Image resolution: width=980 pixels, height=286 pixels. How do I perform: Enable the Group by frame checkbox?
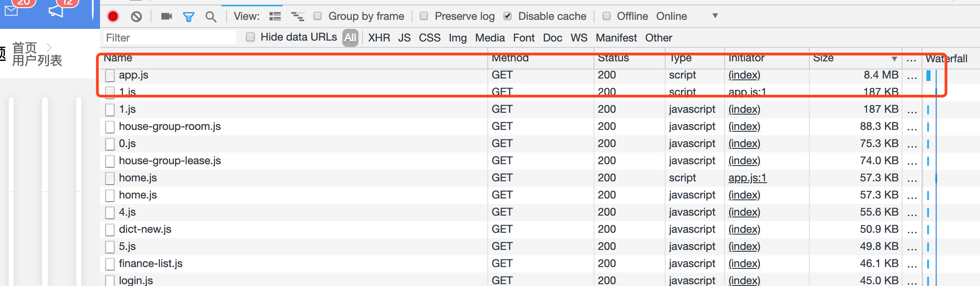click(x=318, y=16)
